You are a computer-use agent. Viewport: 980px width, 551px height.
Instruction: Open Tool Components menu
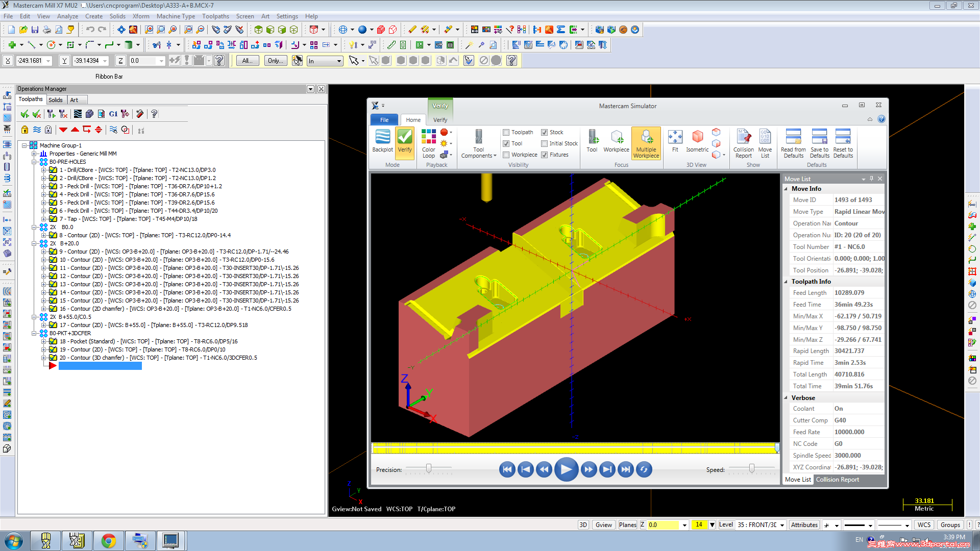click(x=478, y=143)
